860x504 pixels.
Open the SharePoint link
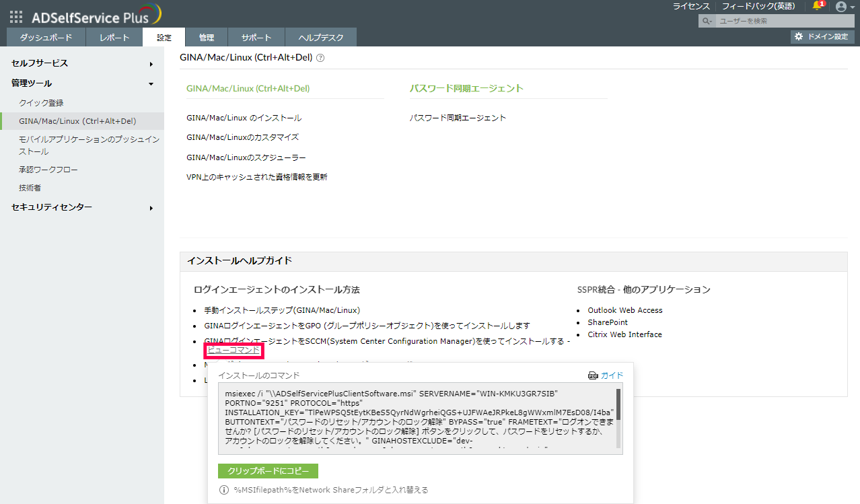tap(608, 322)
